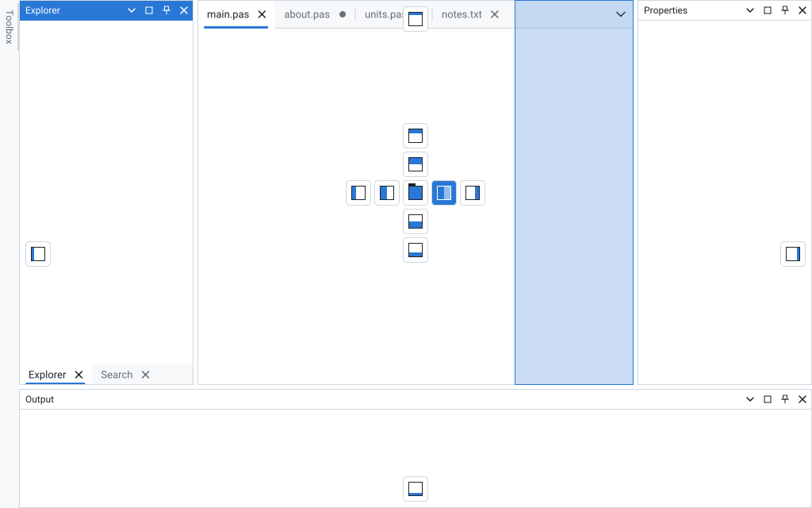Switch to the units.pas tab

[x=384, y=14]
